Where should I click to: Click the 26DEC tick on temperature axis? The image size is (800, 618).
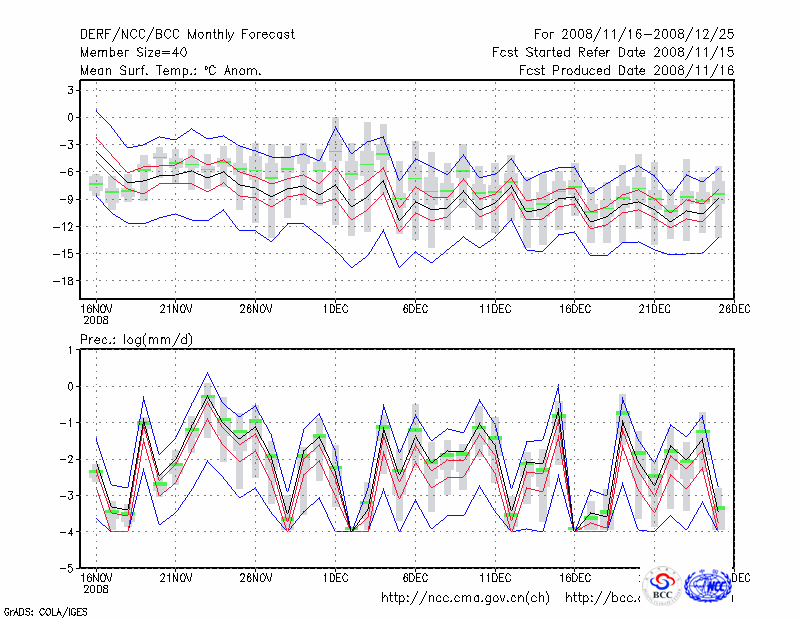[735, 308]
